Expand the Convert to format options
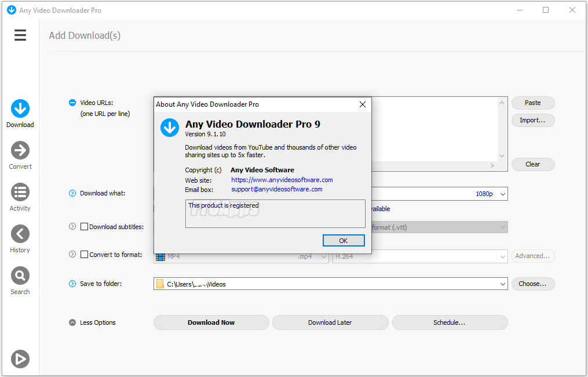 (72, 254)
